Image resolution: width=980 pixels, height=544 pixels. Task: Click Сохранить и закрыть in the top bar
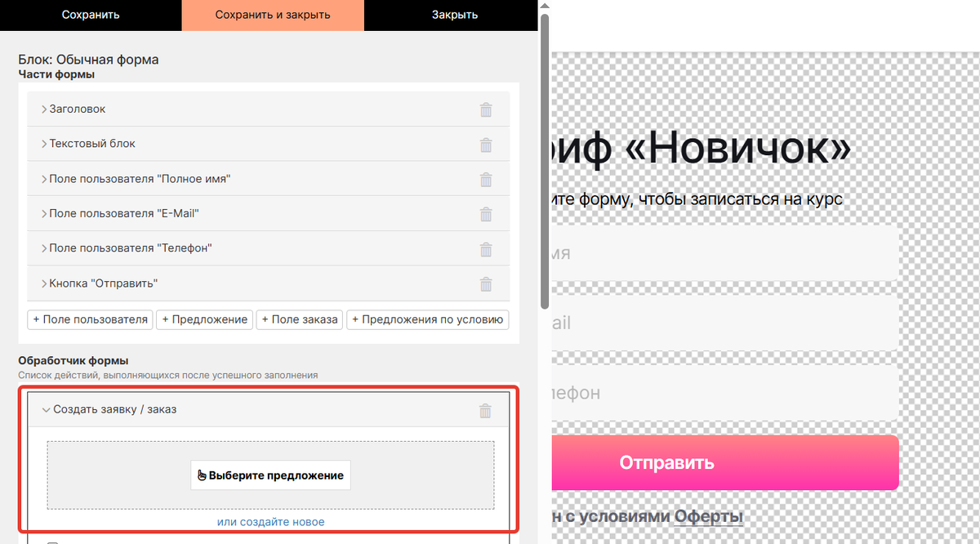(273, 15)
